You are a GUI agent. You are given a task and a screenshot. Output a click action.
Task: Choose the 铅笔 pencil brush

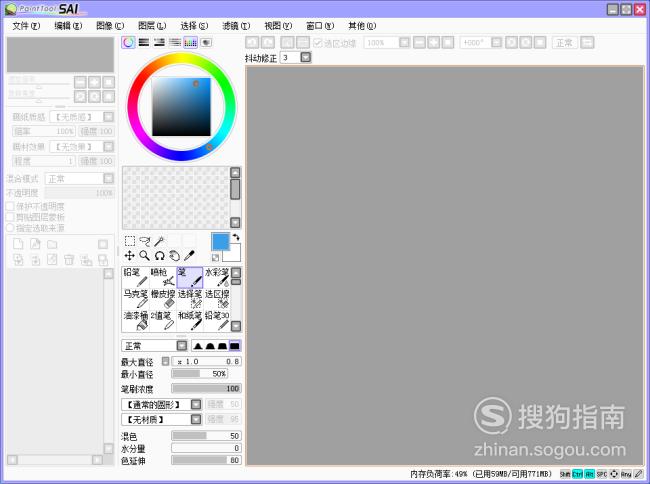point(135,277)
